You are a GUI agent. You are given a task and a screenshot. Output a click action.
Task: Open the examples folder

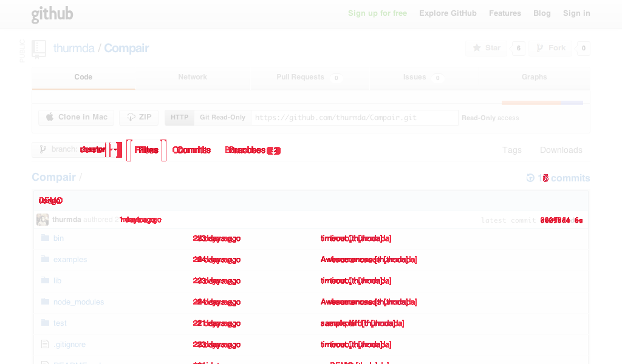70,260
